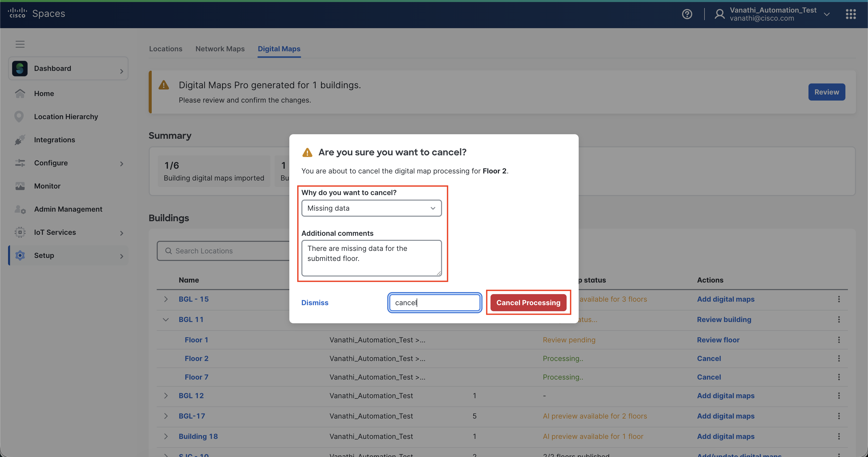Click the Home house icon
Image resolution: width=868 pixels, height=457 pixels.
[x=20, y=94]
